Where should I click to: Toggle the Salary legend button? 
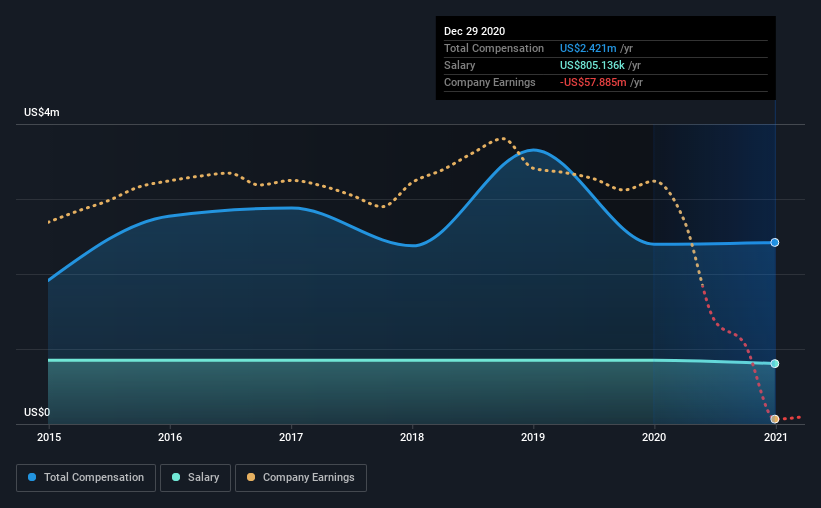[x=195, y=478]
